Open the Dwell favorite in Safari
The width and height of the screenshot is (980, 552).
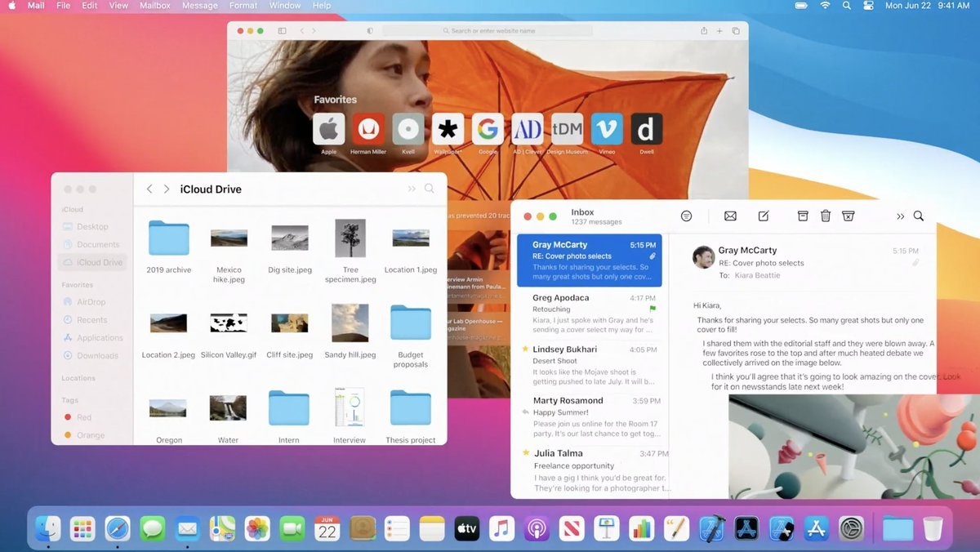(x=646, y=129)
